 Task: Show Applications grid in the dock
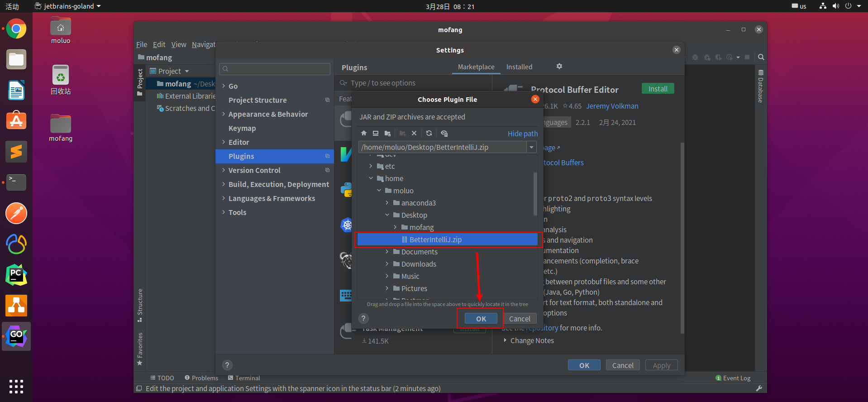[x=16, y=386]
